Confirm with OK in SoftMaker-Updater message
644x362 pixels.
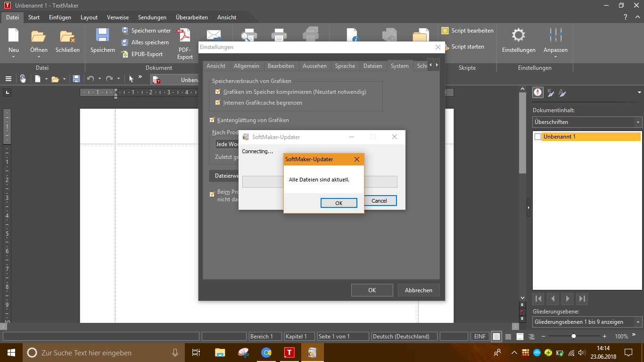(339, 203)
